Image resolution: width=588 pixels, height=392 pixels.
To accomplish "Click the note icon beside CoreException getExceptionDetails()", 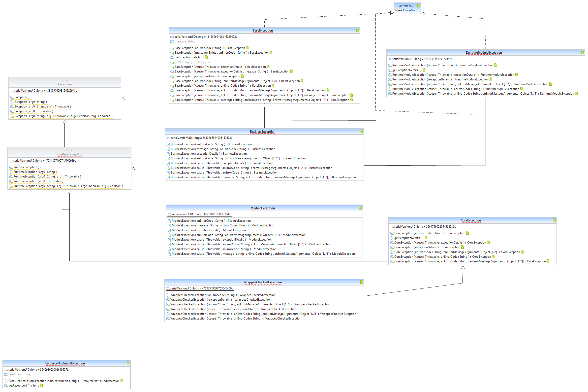I will pyautogui.click(x=426, y=238).
